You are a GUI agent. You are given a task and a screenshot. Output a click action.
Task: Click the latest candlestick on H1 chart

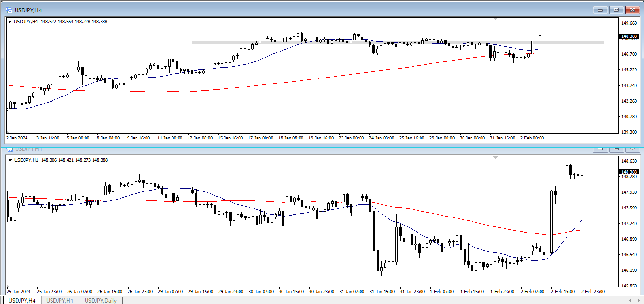tap(582, 174)
